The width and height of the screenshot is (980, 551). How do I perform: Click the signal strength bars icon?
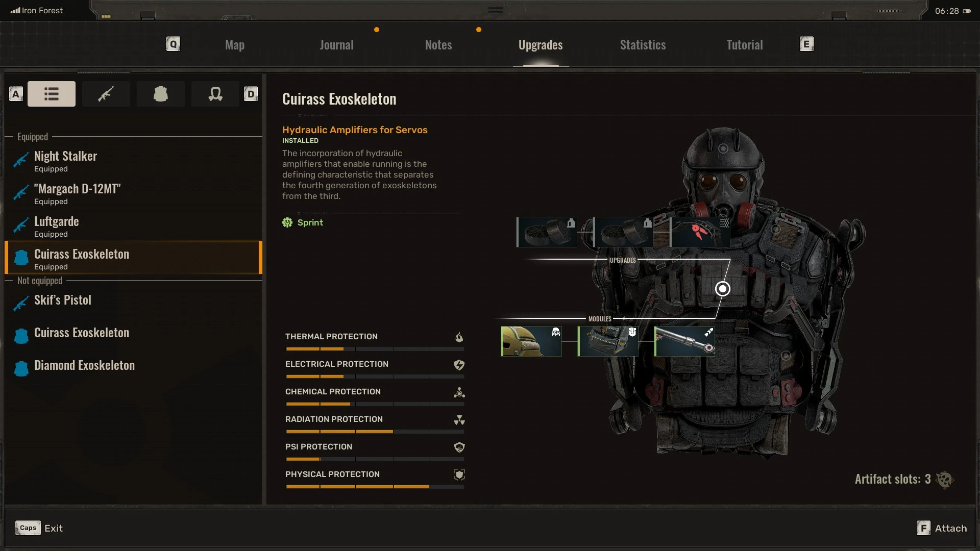tap(15, 10)
